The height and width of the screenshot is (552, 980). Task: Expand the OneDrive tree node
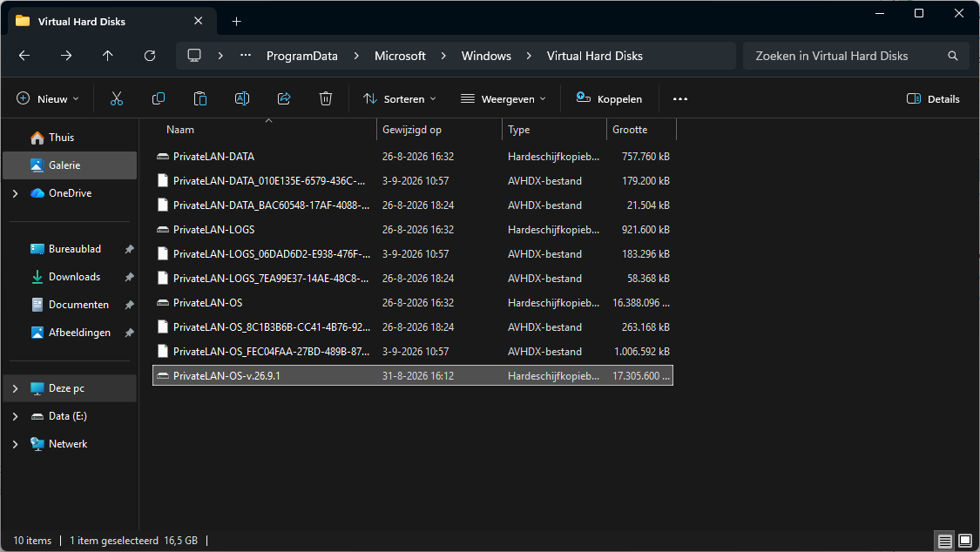click(16, 193)
